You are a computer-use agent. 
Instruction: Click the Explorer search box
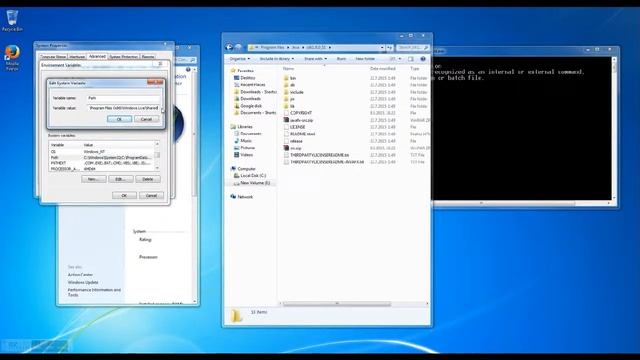coord(413,48)
